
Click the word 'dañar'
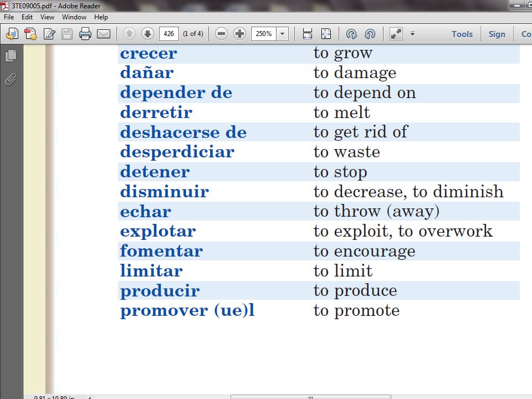[x=147, y=73]
